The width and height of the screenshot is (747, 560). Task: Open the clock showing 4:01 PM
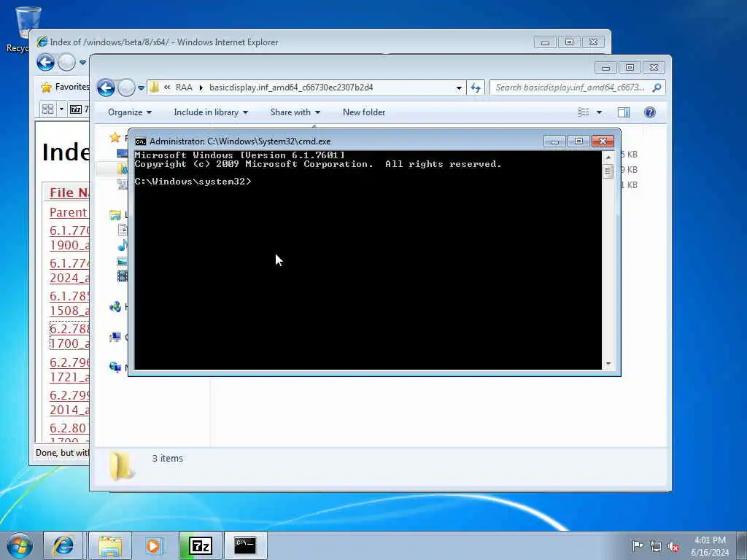coord(710,546)
